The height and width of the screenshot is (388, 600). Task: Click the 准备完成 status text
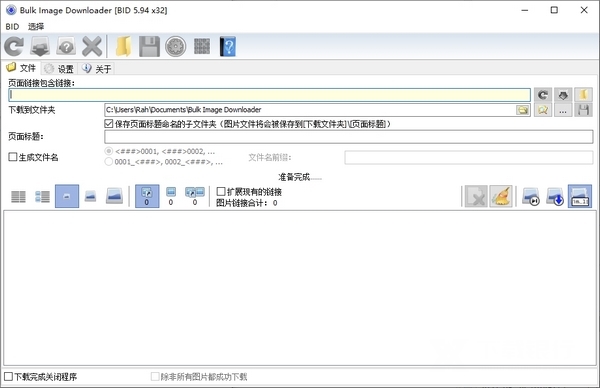[300, 177]
